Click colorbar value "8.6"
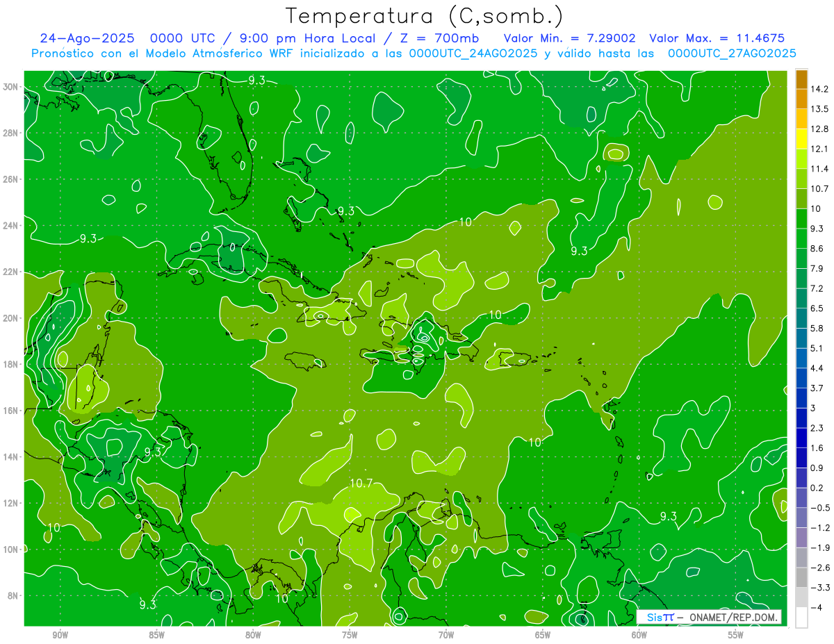The image size is (834, 644). coord(817,249)
